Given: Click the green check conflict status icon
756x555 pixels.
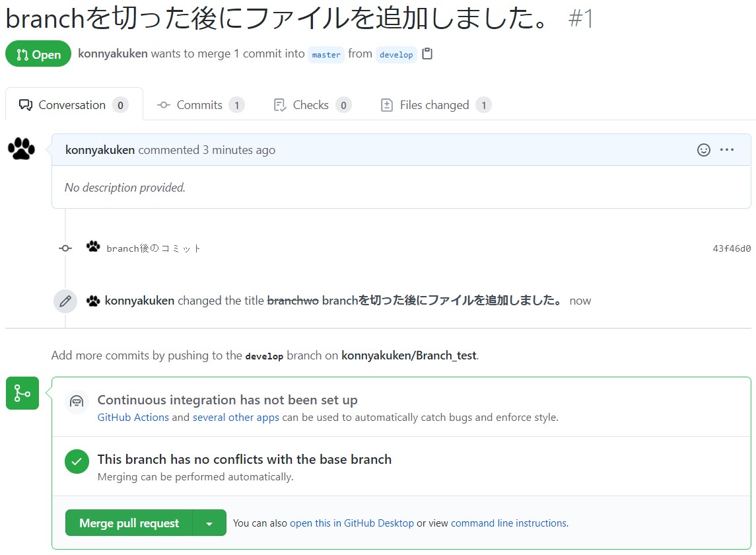Looking at the screenshot, I should (77, 461).
